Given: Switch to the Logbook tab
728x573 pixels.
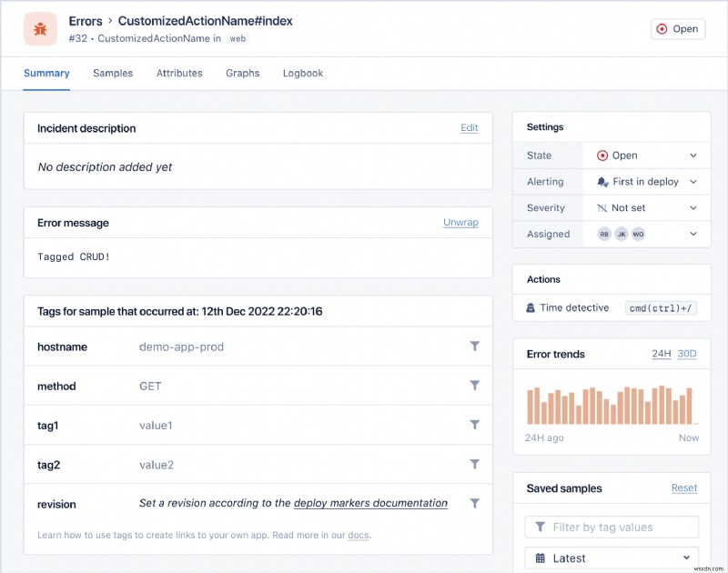Looking at the screenshot, I should click(x=303, y=74).
